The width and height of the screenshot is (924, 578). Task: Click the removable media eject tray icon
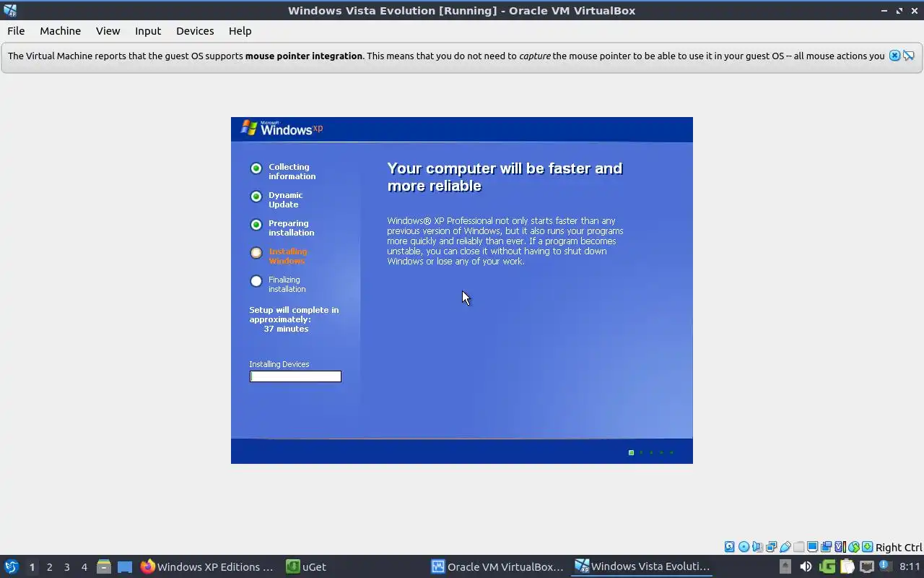tap(785, 566)
